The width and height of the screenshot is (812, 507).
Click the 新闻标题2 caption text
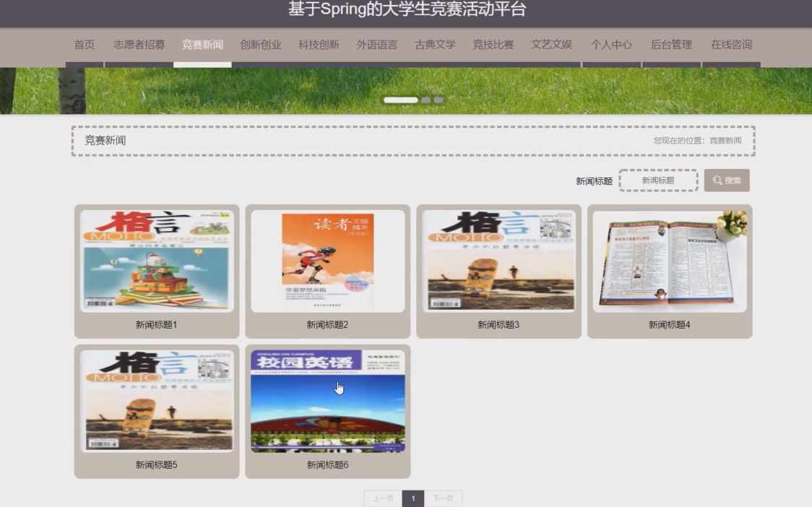[327, 325]
